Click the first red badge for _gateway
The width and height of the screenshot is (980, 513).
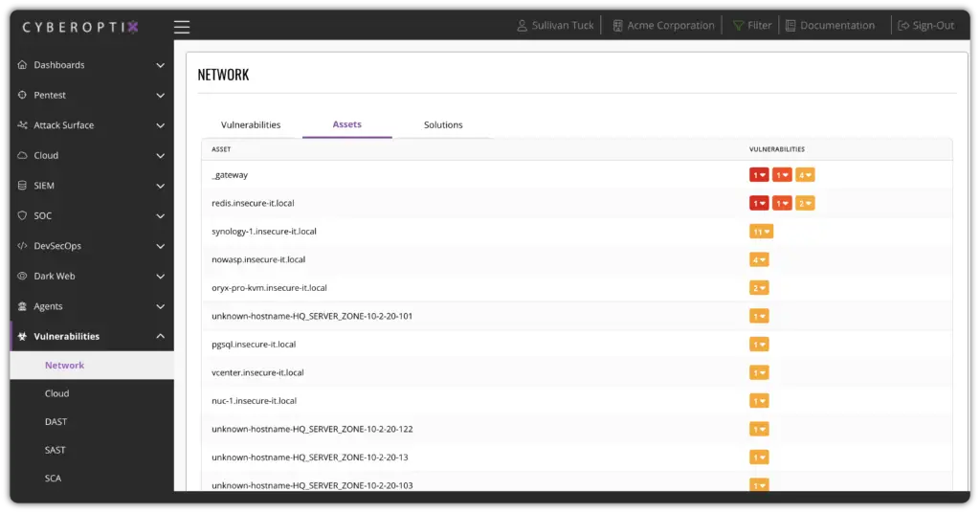759,175
